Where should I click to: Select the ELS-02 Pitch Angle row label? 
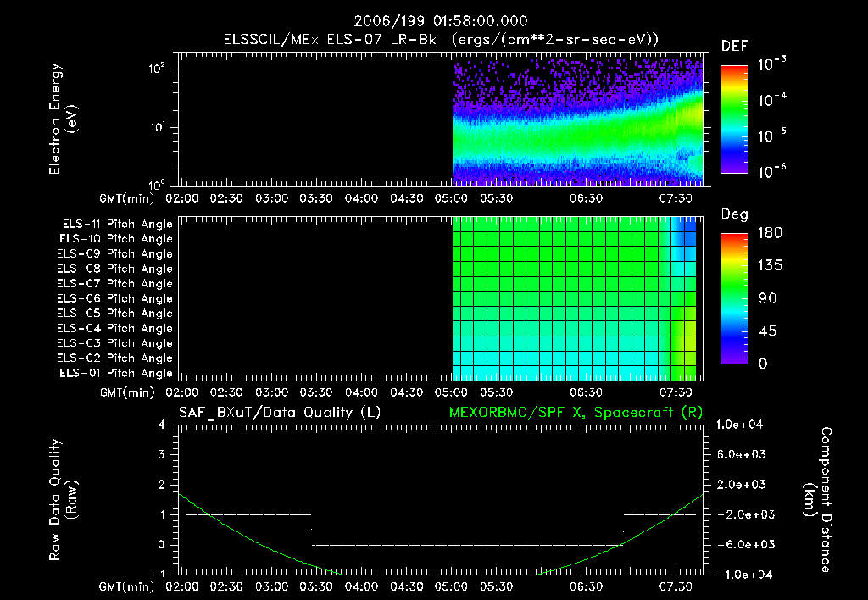tap(114, 358)
